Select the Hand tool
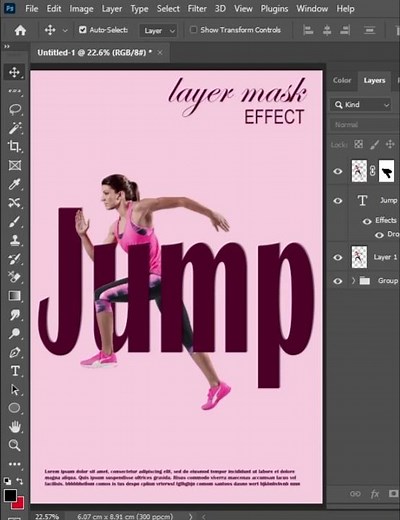 pyautogui.click(x=14, y=426)
